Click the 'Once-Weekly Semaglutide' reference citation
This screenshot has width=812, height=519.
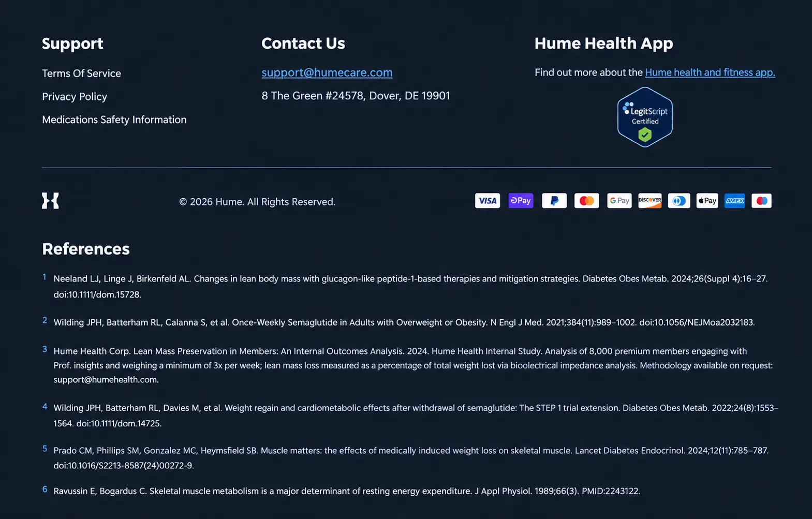click(404, 322)
